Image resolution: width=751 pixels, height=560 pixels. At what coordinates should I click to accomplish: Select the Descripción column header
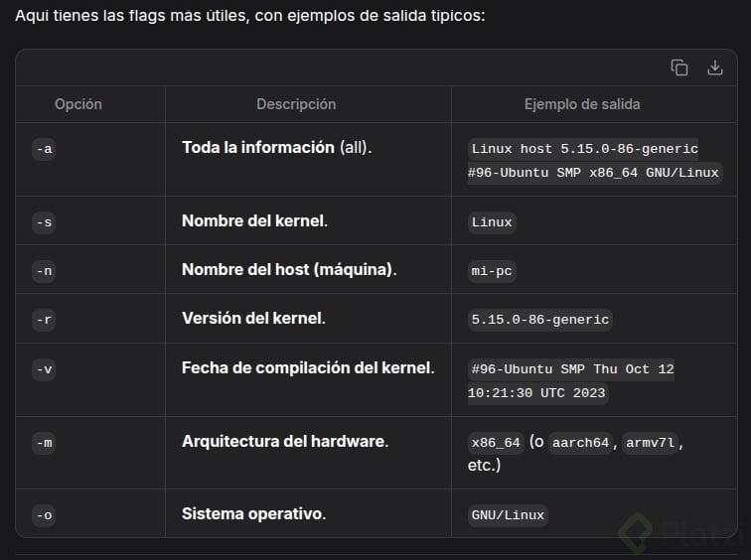[x=296, y=104]
